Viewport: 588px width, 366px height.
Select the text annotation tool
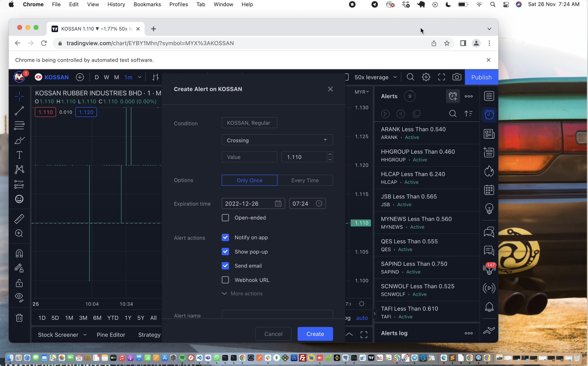point(19,155)
